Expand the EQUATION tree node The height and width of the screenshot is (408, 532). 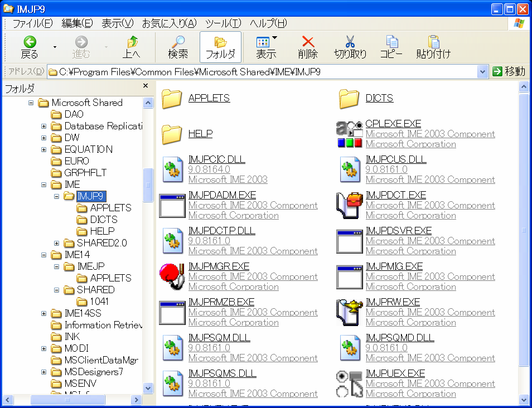click(x=43, y=149)
